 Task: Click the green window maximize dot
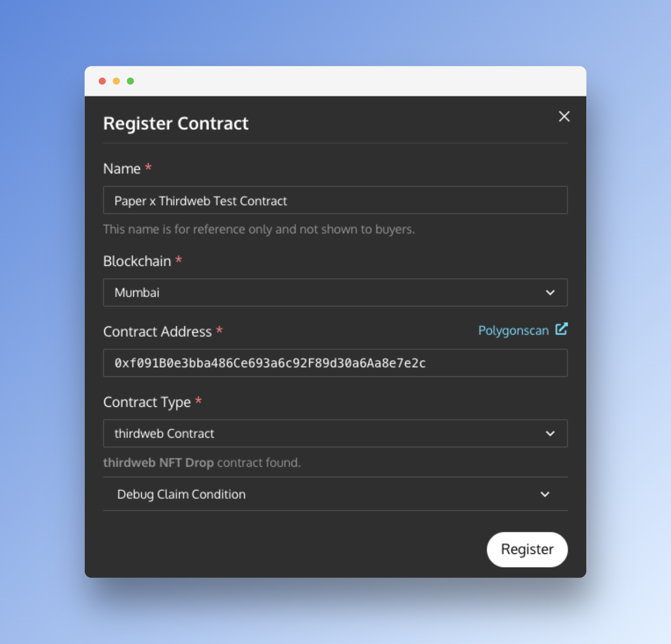[130, 81]
